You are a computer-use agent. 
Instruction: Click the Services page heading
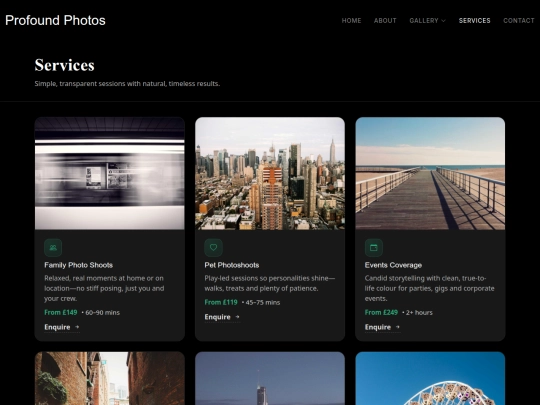64,65
